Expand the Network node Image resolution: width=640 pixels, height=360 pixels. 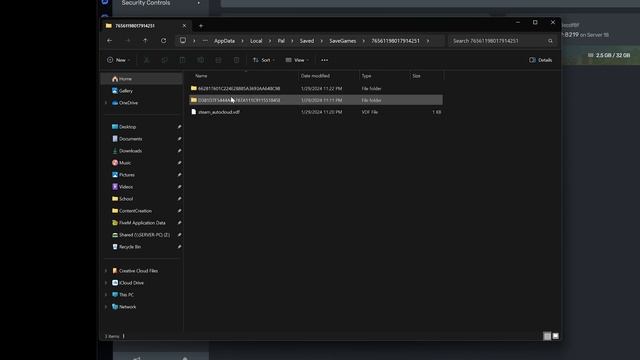(106, 307)
